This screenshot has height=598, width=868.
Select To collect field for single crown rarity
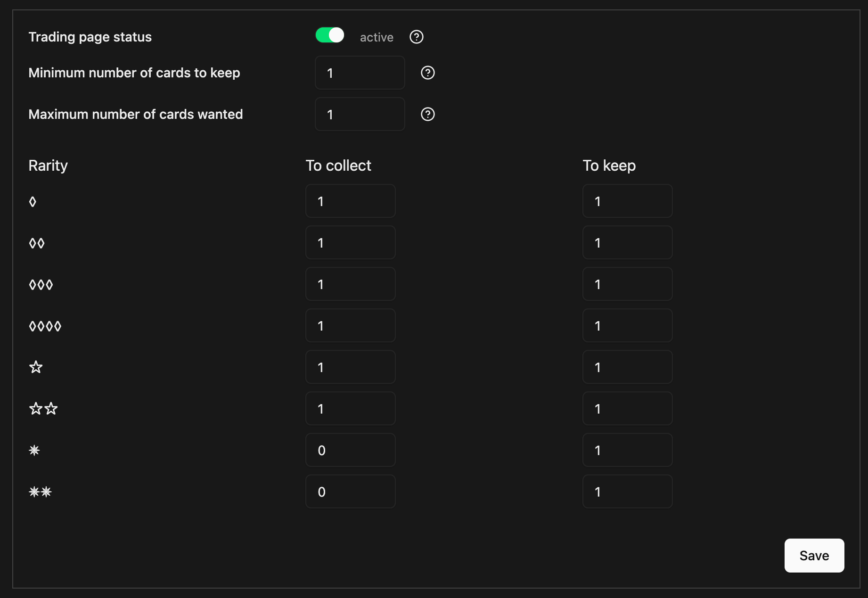pyautogui.click(x=350, y=450)
